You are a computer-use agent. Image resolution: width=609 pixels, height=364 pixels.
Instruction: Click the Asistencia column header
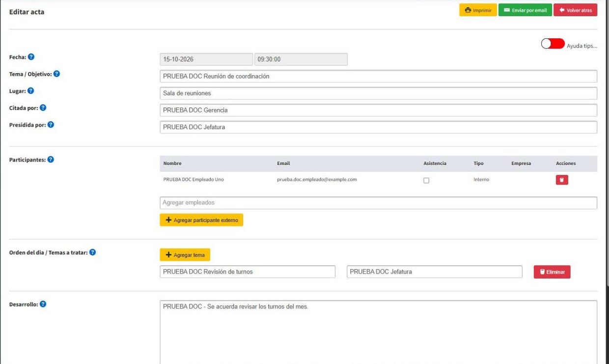[x=435, y=164]
